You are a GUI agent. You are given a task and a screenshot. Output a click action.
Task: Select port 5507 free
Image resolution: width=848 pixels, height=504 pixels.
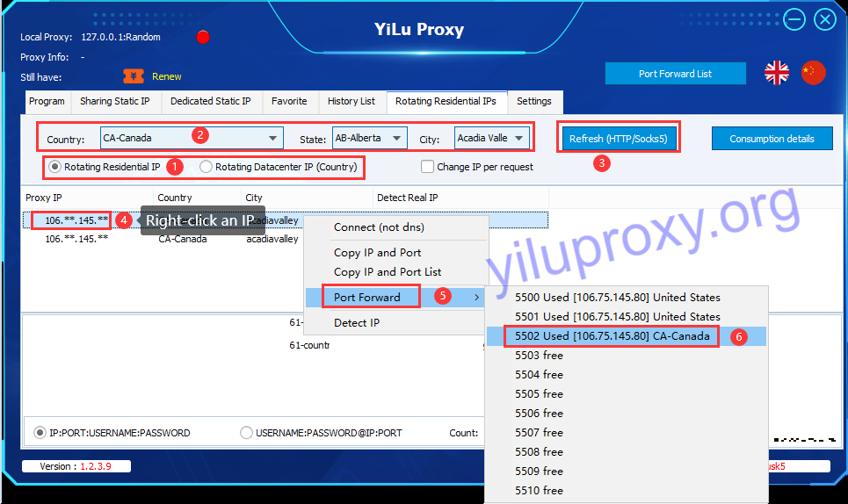627,433
